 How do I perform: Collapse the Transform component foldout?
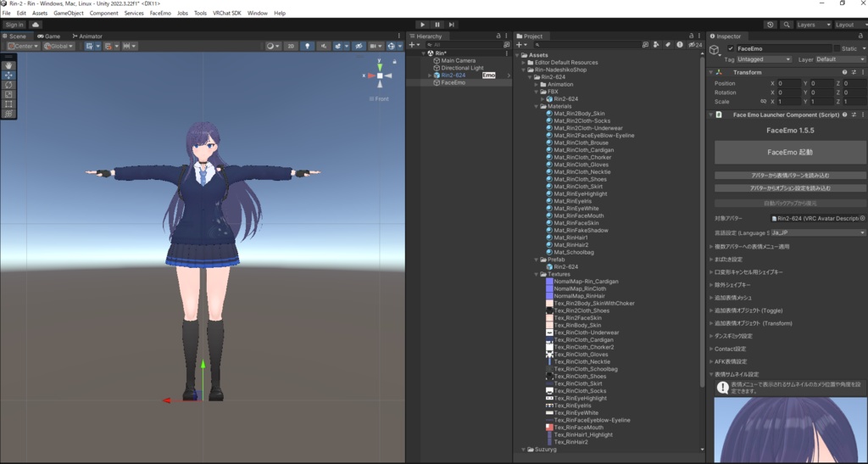(x=711, y=72)
